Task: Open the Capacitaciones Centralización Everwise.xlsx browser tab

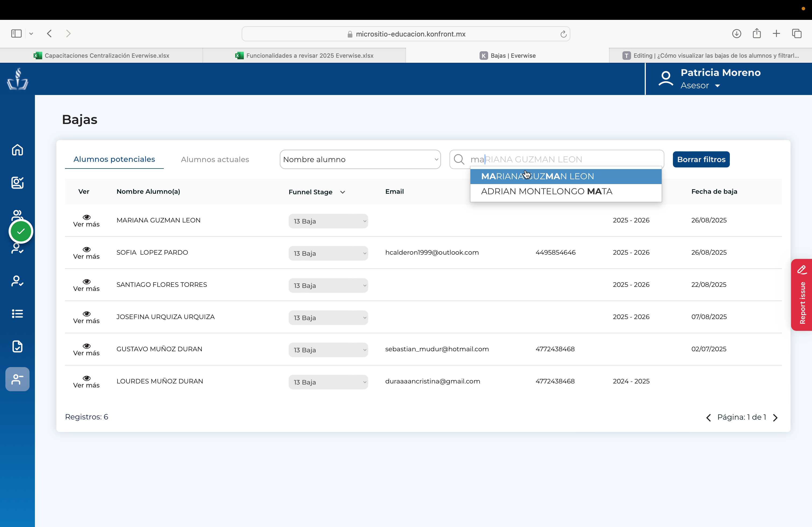Action: point(101,56)
